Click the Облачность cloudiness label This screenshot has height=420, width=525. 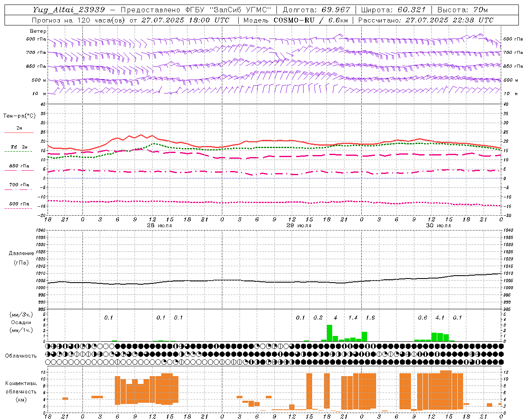[21, 356]
